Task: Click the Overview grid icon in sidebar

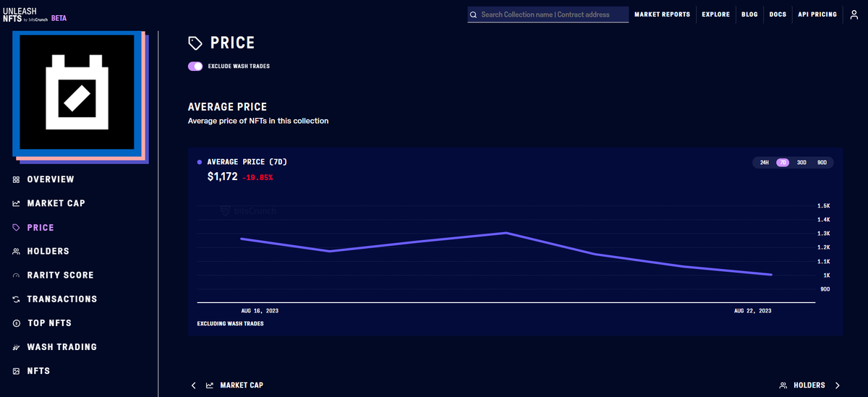Action: click(x=16, y=179)
